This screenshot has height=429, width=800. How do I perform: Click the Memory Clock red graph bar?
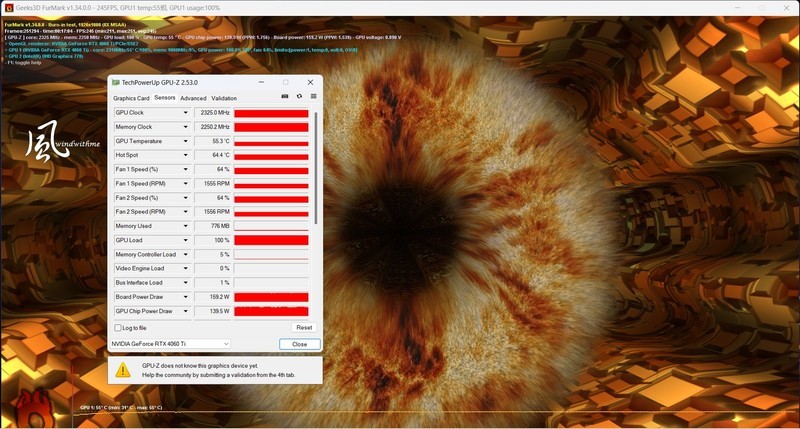[271, 127]
